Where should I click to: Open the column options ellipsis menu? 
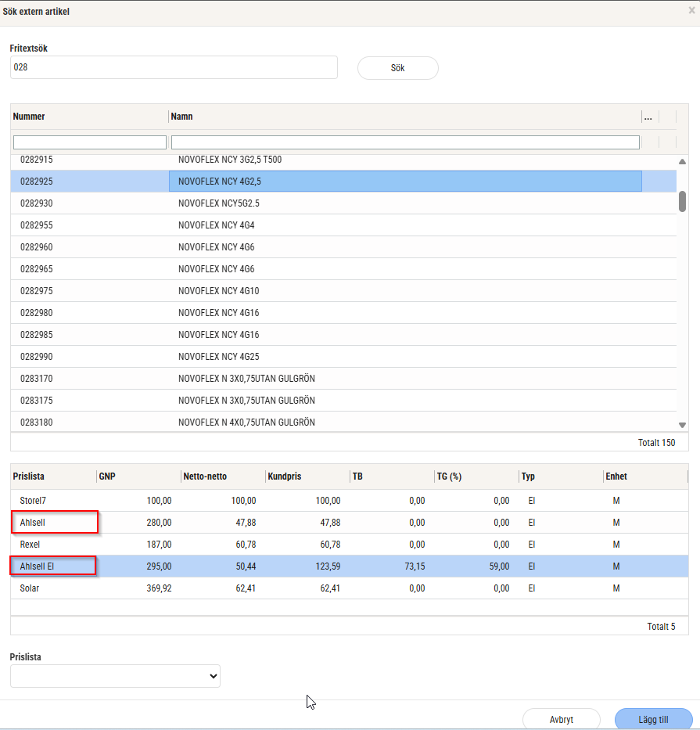pos(648,117)
